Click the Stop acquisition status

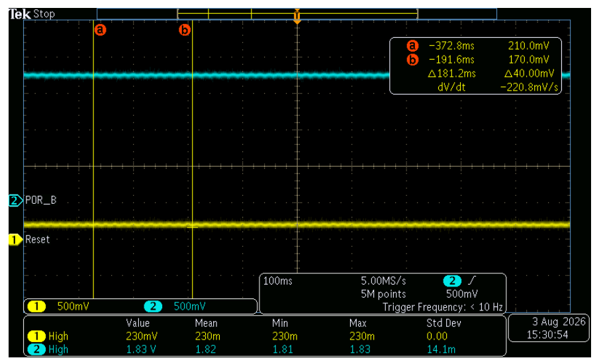click(44, 14)
